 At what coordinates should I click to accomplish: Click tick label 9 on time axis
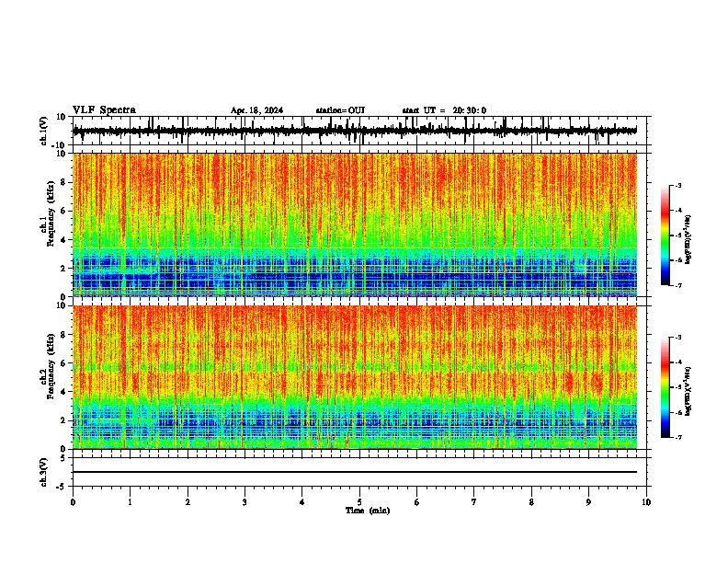coord(588,502)
